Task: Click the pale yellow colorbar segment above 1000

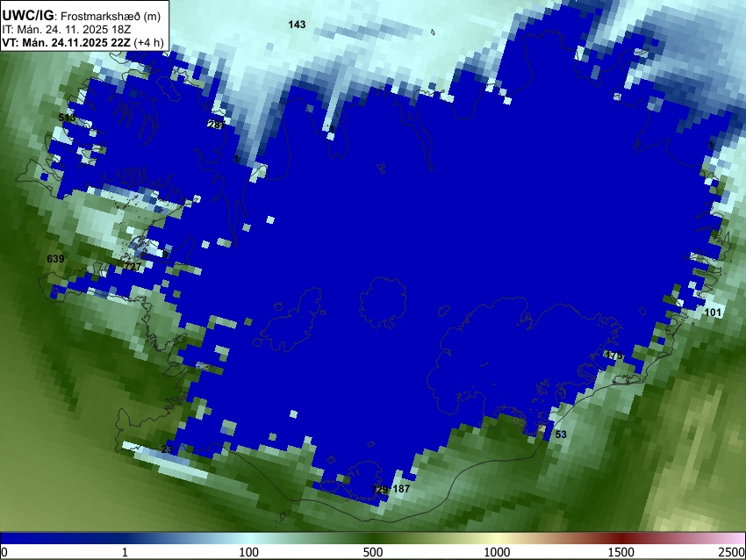Action: tap(497, 538)
